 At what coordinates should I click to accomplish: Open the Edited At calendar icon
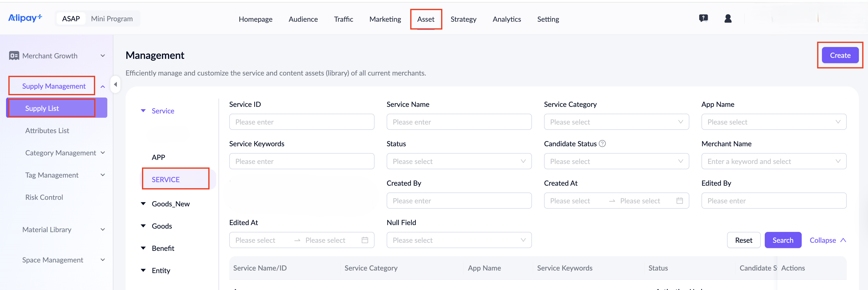pyautogui.click(x=365, y=240)
